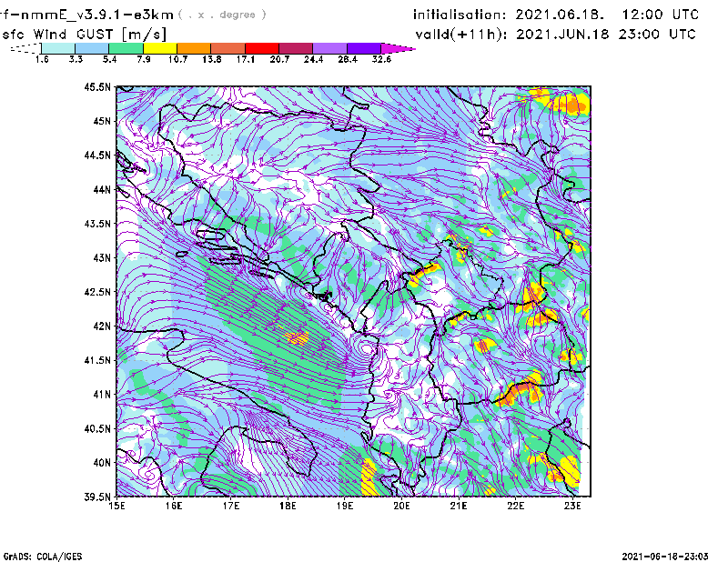The width and height of the screenshot is (728, 562).
Task: Click the longitude label '18E'
Action: click(288, 506)
